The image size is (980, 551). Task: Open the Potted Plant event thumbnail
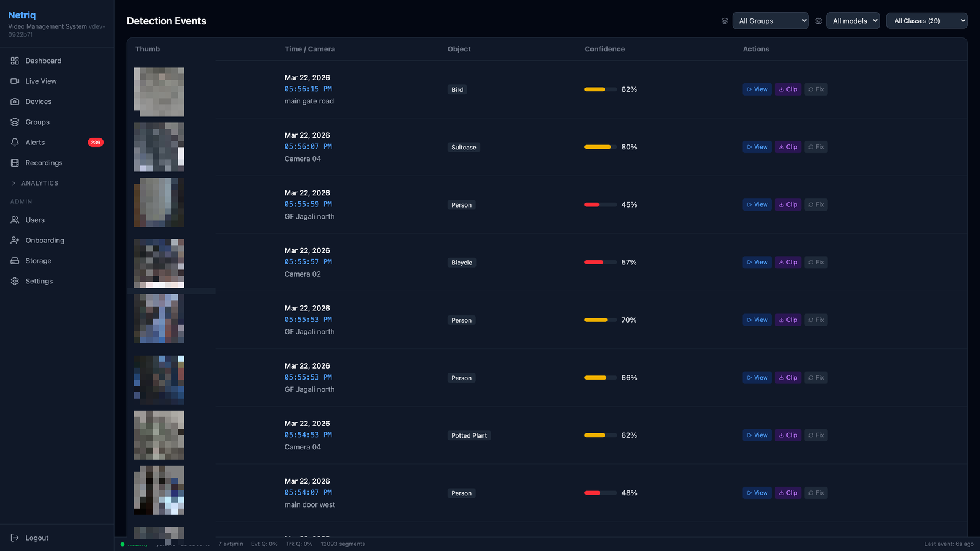pyautogui.click(x=159, y=435)
